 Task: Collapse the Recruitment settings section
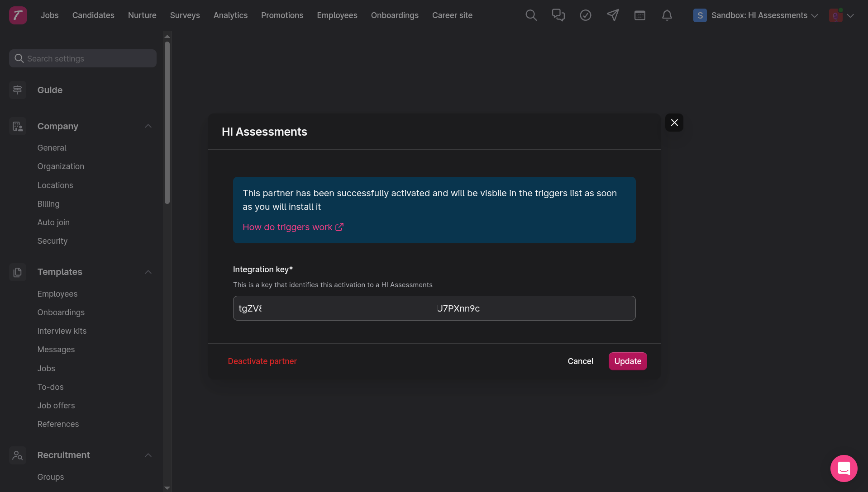[148, 455]
